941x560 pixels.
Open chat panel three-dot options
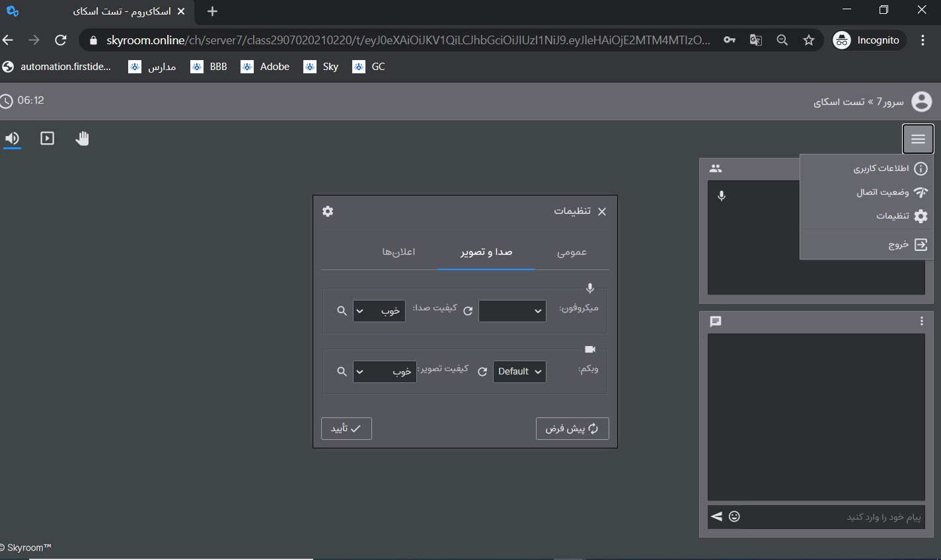(x=921, y=322)
